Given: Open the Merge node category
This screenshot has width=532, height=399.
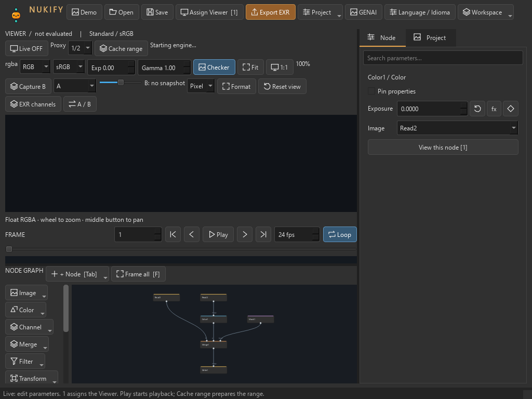Looking at the screenshot, I should click(27, 344).
